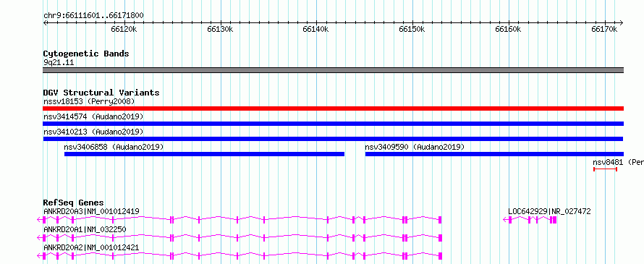Click the Cytogenetic Bands track title

tap(86, 54)
